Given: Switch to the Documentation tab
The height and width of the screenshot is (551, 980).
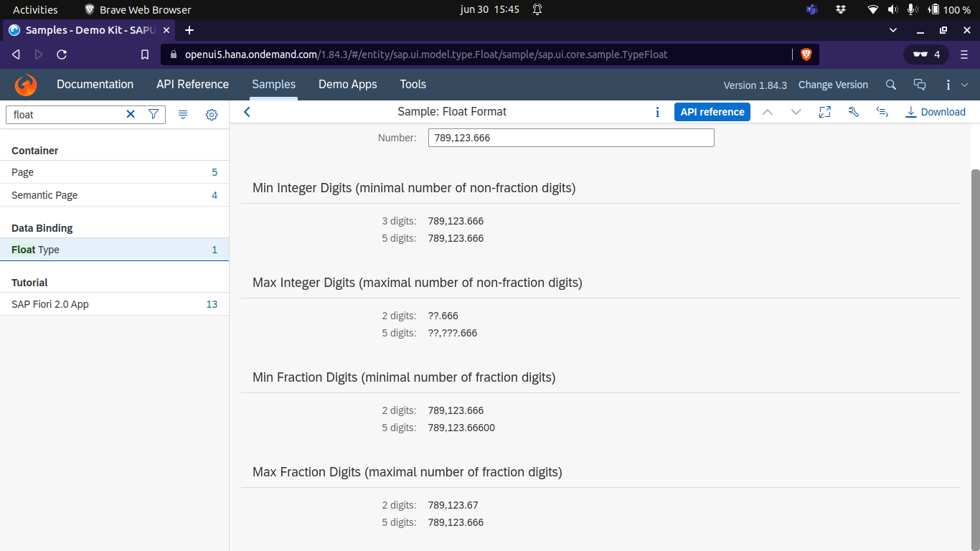Looking at the screenshot, I should coord(95,85).
